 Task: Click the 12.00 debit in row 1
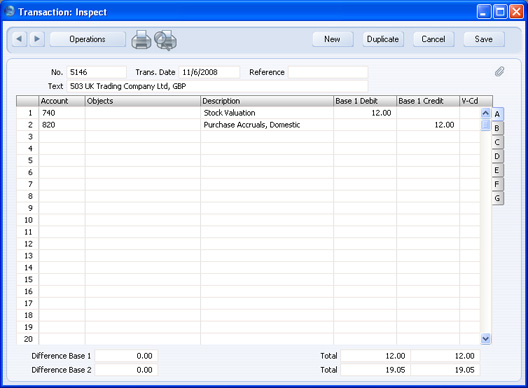coord(381,113)
